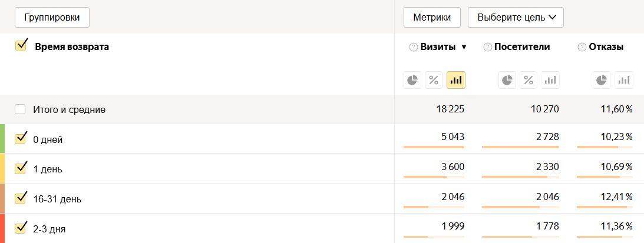This screenshot has height=243, width=644.
Task: Show pie chart for Отказы column
Action: [x=602, y=80]
